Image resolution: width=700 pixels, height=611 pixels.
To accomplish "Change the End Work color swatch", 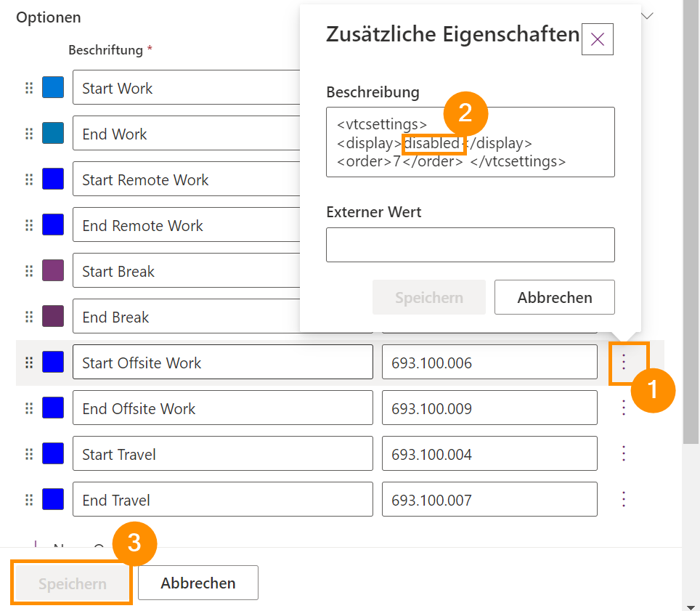I will 53,134.
